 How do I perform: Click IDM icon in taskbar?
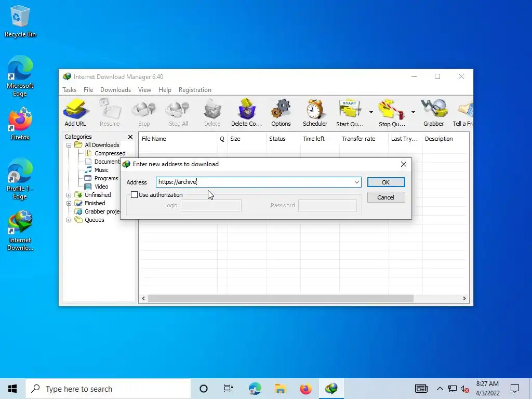point(331,389)
